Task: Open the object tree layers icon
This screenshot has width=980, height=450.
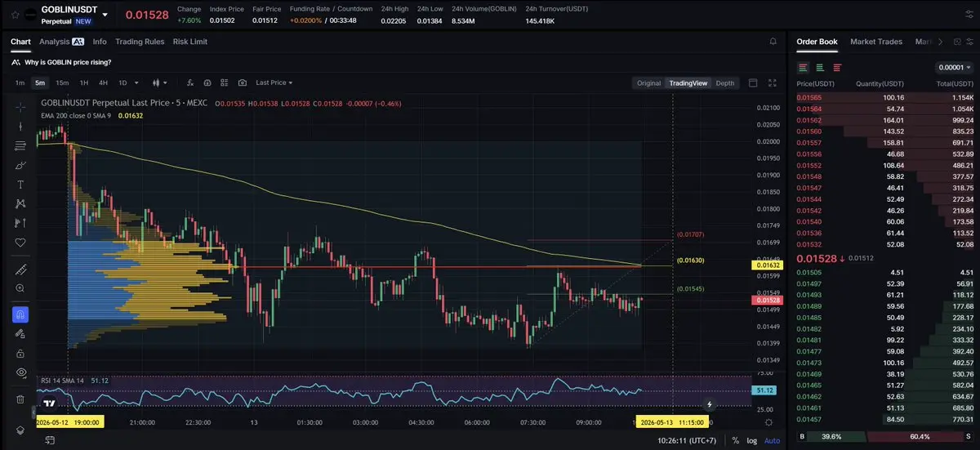Action: 20,430
